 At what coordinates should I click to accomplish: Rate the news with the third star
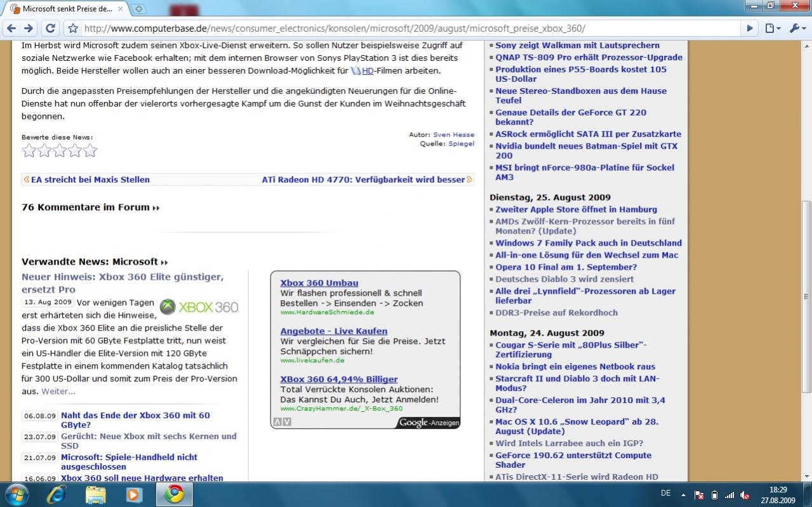point(59,150)
